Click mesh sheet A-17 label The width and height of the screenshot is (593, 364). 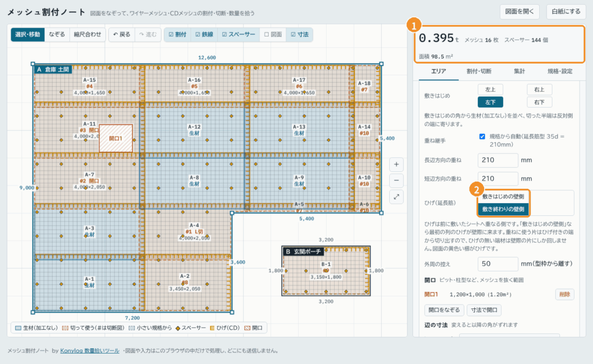point(299,80)
